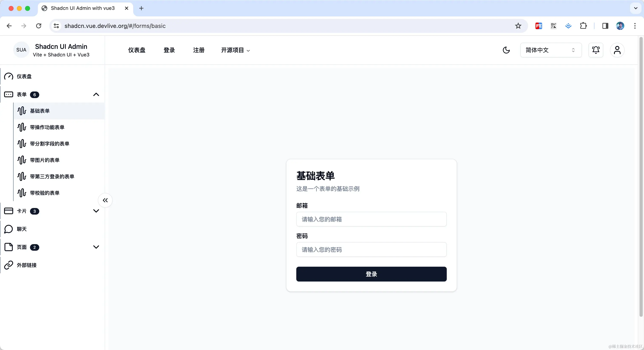Screen dimensions: 644x350
Task: Expand 卡片 section in sidebar
Action: tap(96, 211)
